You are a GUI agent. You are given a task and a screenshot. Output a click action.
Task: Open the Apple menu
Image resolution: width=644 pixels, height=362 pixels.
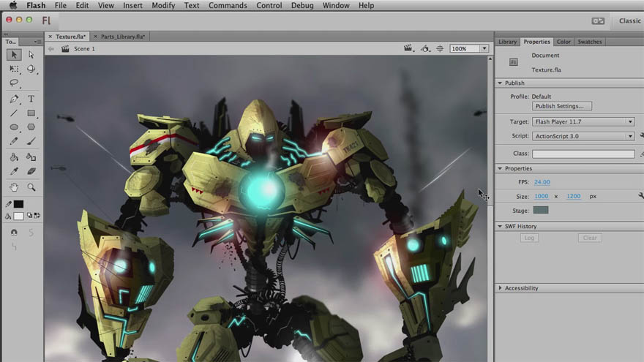coord(13,5)
